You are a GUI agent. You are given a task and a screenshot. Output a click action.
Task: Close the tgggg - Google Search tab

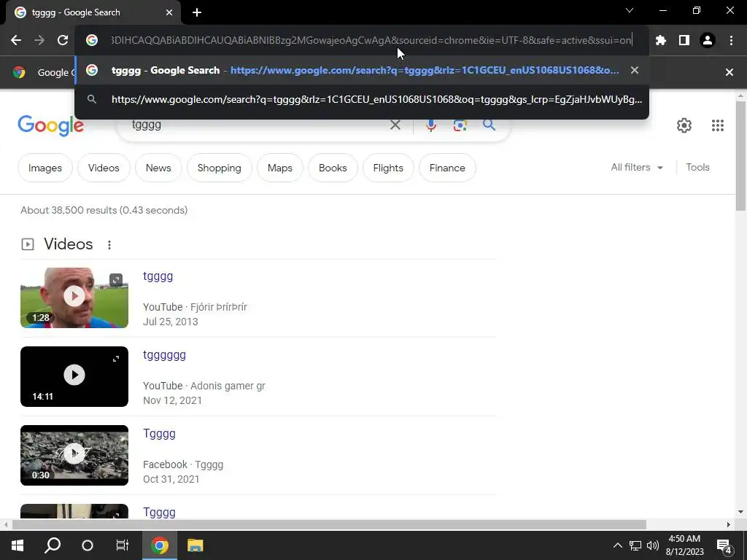[169, 12]
